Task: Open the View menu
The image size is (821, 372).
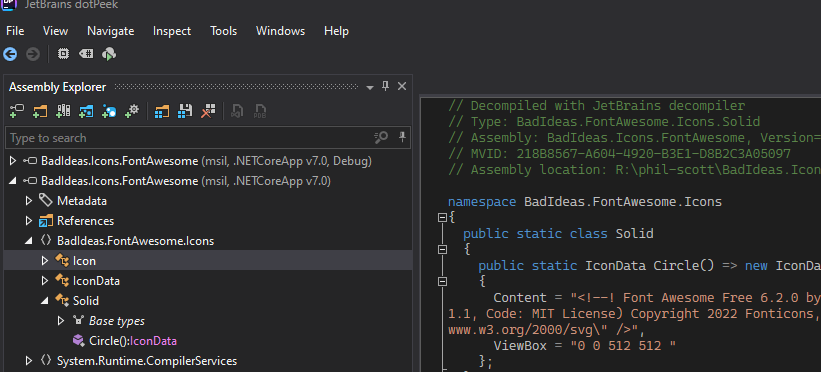Action: point(56,31)
